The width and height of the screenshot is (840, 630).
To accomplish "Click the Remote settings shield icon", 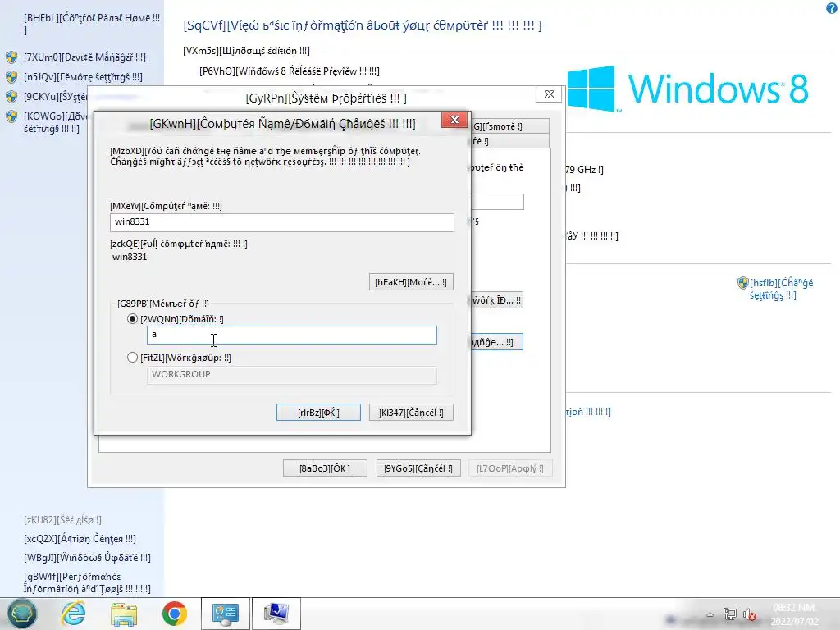I will (x=11, y=77).
